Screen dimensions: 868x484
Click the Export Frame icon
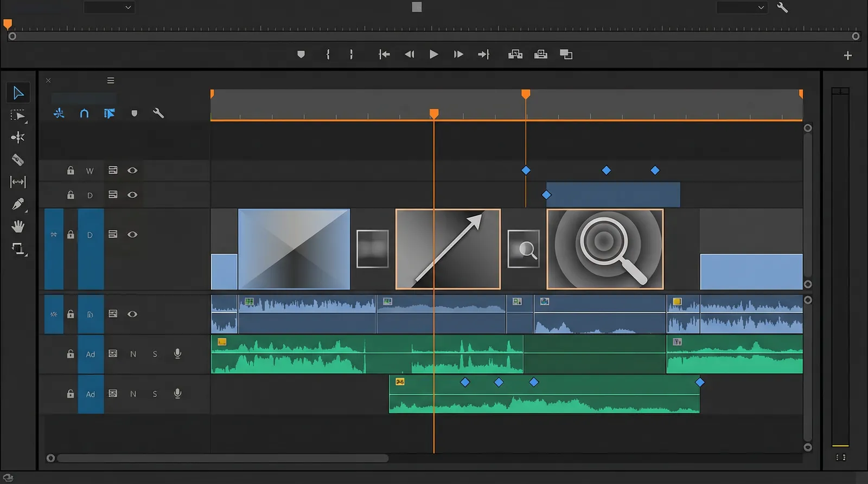(x=566, y=54)
